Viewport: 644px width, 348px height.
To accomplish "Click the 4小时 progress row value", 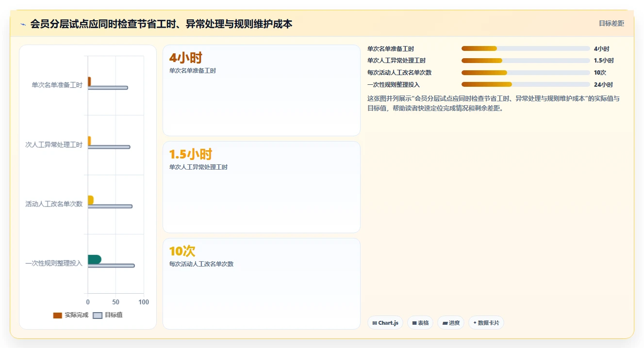I will click(602, 48).
